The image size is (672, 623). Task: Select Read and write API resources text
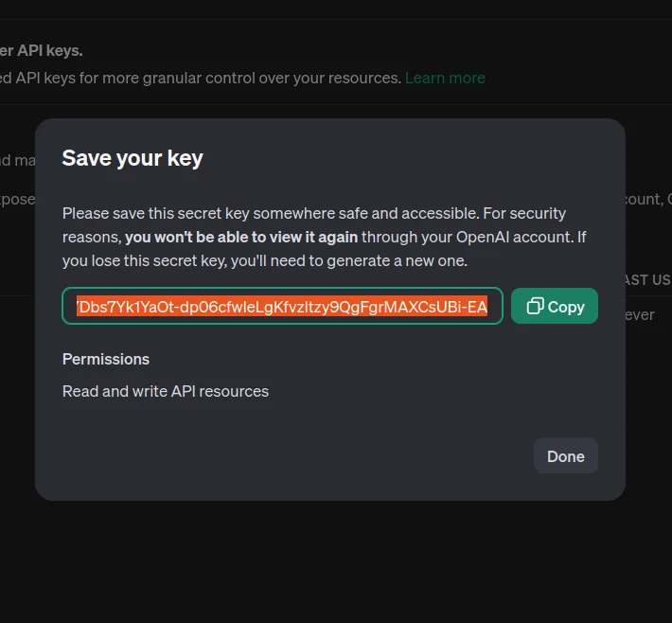(166, 391)
